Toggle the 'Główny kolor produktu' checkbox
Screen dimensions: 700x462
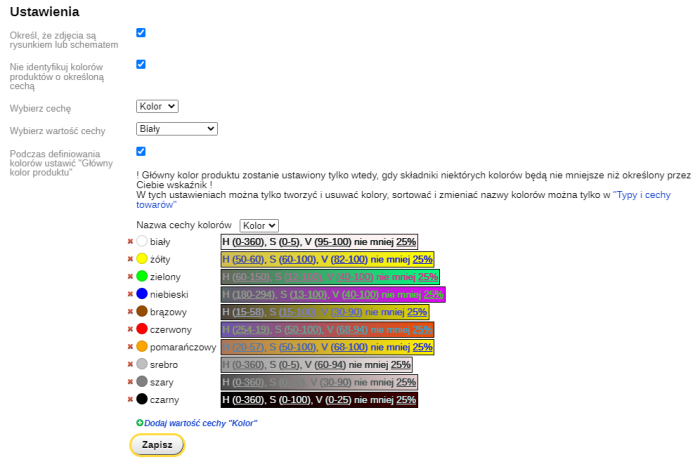click(x=141, y=151)
